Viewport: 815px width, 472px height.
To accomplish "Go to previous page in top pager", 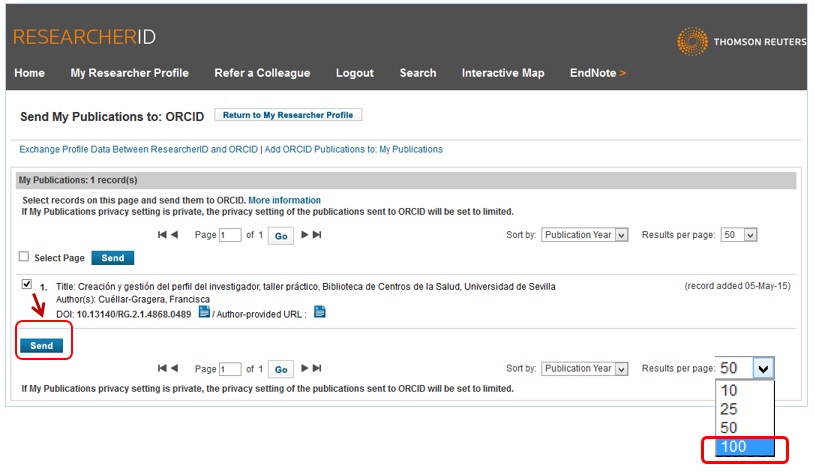I will click(x=175, y=235).
